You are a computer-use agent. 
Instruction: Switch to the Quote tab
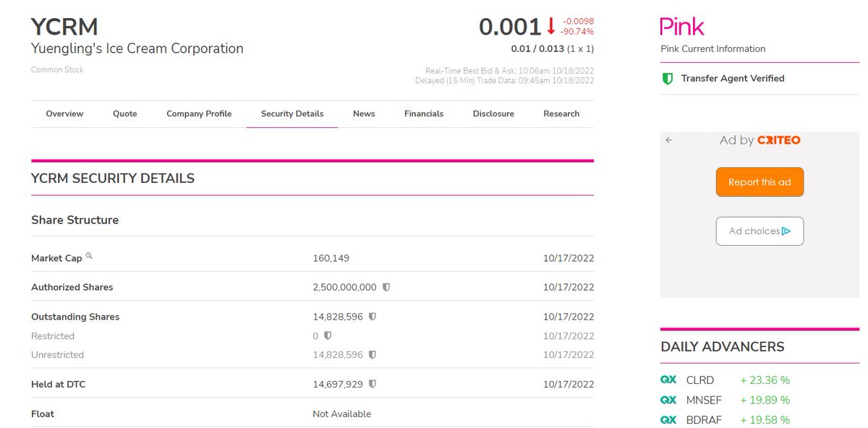pos(125,114)
